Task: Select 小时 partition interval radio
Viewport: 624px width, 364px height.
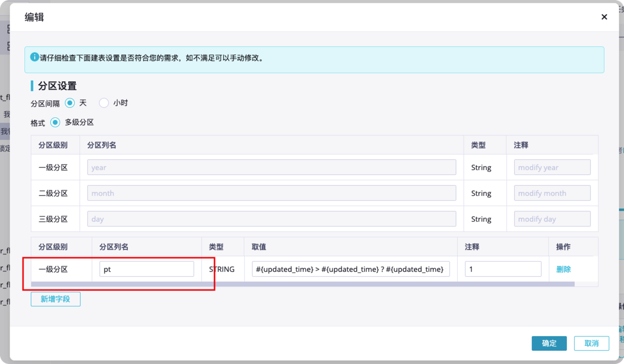Action: click(x=104, y=103)
